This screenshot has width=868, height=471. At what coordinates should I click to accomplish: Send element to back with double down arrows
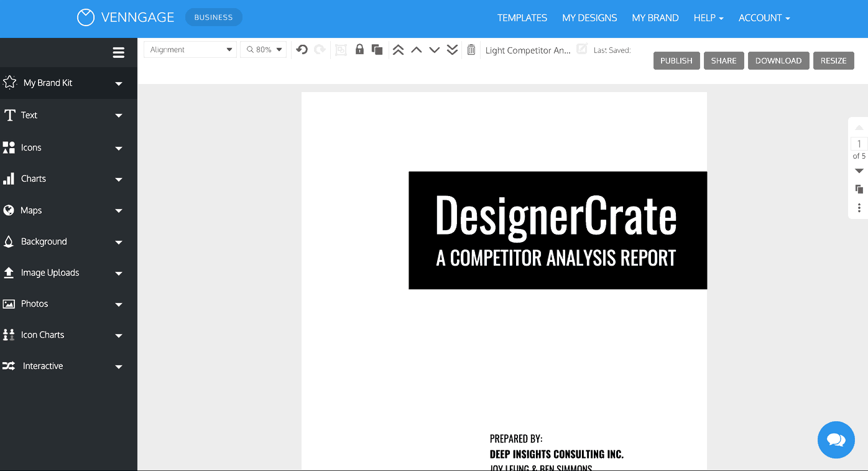(x=453, y=50)
